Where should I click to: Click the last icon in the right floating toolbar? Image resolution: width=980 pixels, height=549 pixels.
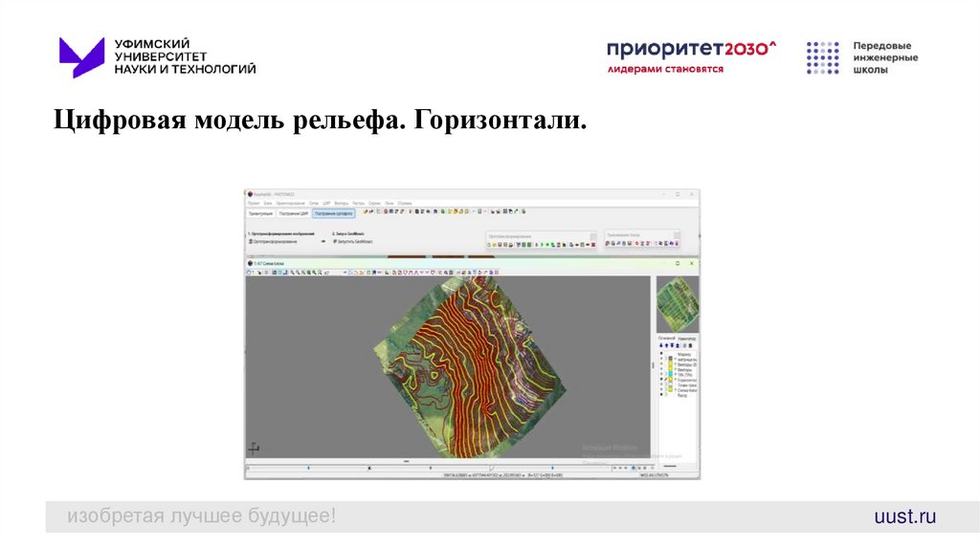pos(677,243)
